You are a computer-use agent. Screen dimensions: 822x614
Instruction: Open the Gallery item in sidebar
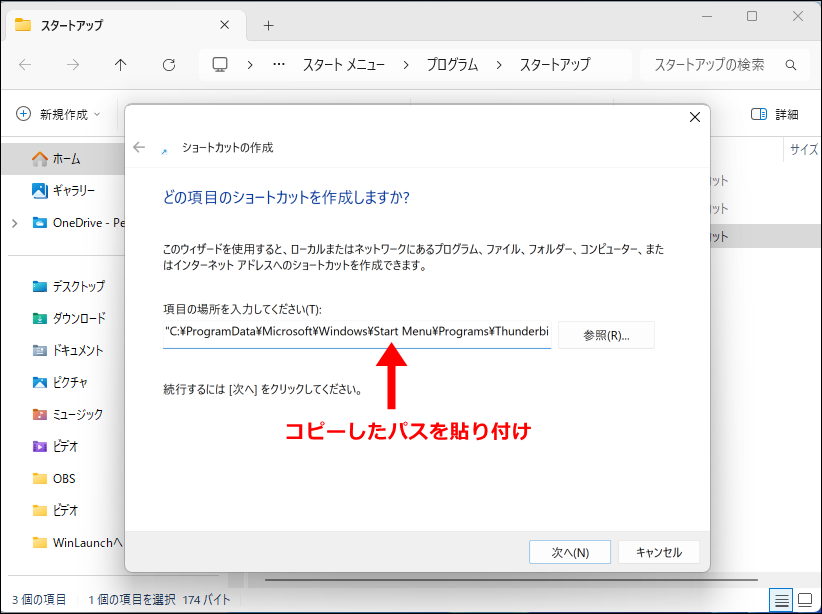point(73,190)
